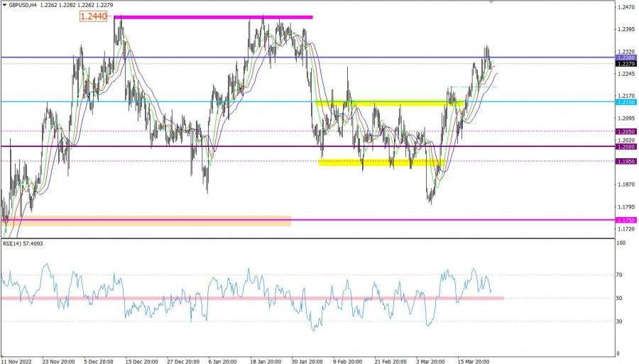Click the 1.2300 price tag on axis
Image resolution: width=639 pixels, height=364 pixels.
(626, 57)
